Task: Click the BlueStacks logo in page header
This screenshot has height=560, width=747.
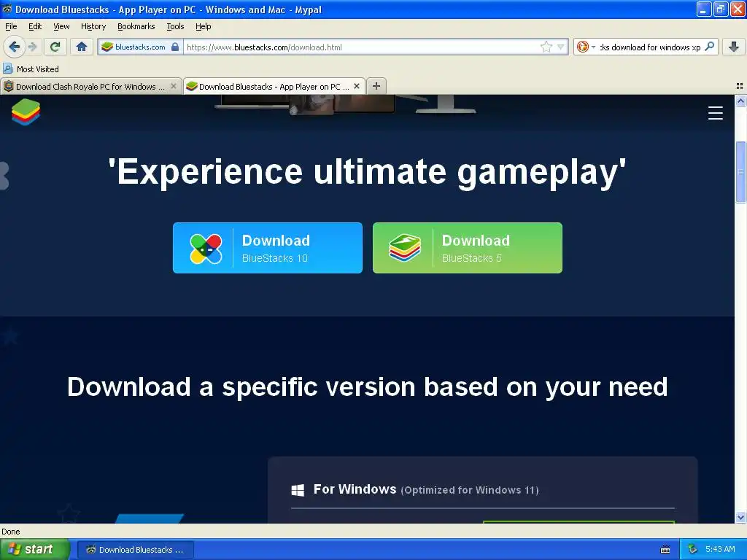Action: click(x=26, y=112)
